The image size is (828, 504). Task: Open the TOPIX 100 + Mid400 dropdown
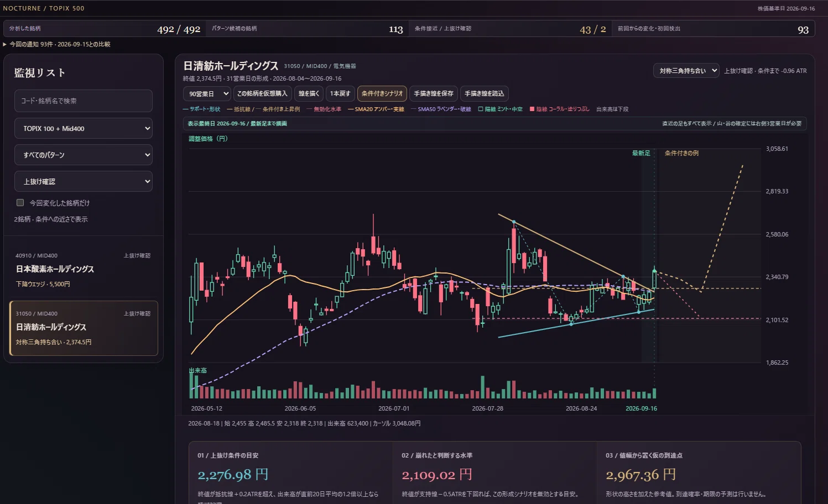[84, 128]
